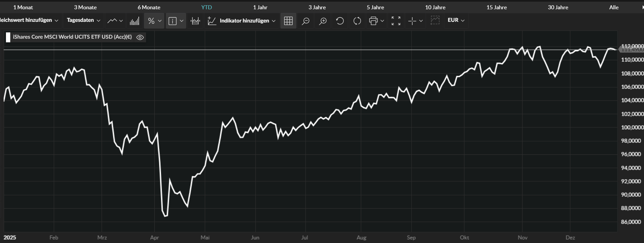Select the 1 Jahr time range

pos(260,7)
